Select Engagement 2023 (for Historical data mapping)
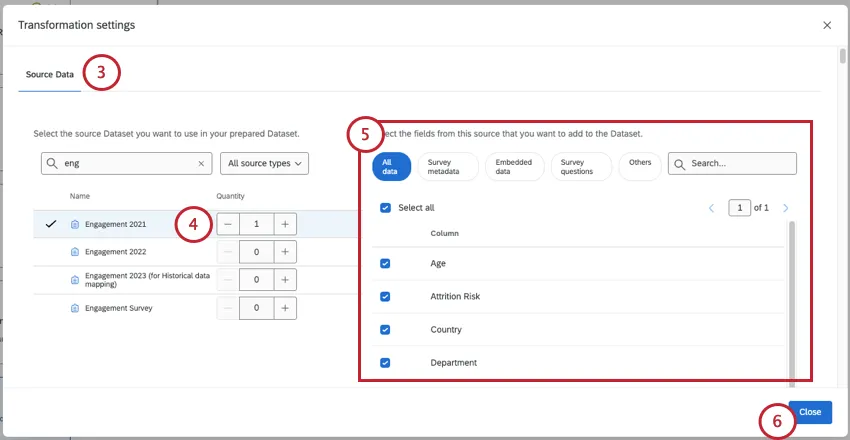Image resolution: width=850 pixels, height=440 pixels. coord(197,280)
